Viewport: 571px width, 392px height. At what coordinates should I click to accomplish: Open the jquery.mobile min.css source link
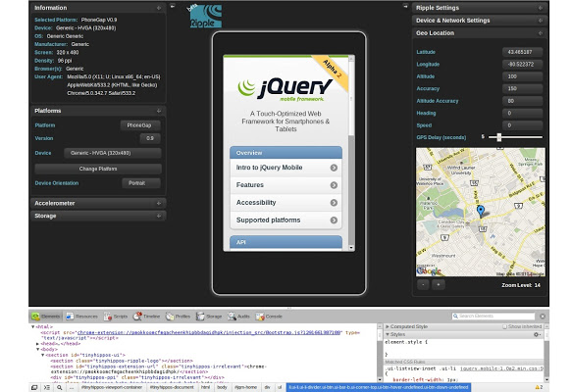(x=502, y=368)
